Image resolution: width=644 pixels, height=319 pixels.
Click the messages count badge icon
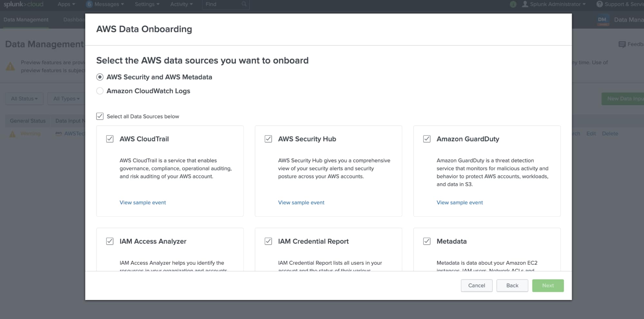tap(89, 4)
